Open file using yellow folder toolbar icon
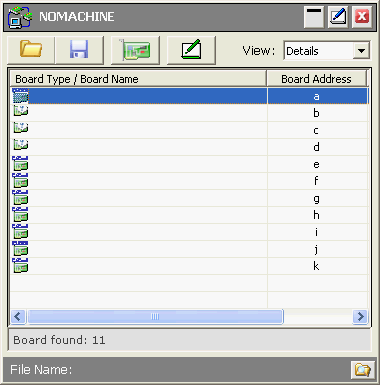This screenshot has width=380, height=385. pyautogui.click(x=31, y=50)
